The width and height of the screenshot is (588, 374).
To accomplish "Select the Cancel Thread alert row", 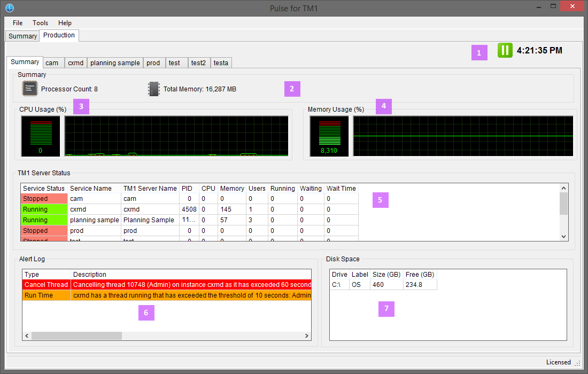I will pos(46,285).
